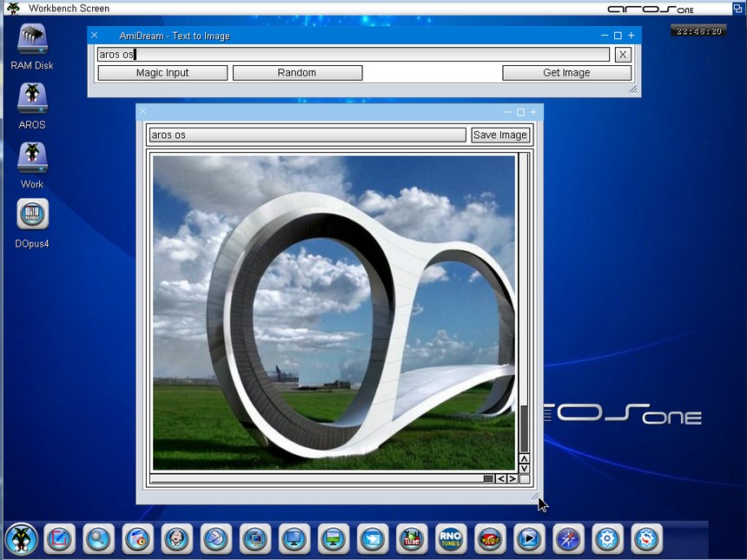Click the 'aros os' prompt input field
Screen dimensions: 747x560
(x=353, y=55)
